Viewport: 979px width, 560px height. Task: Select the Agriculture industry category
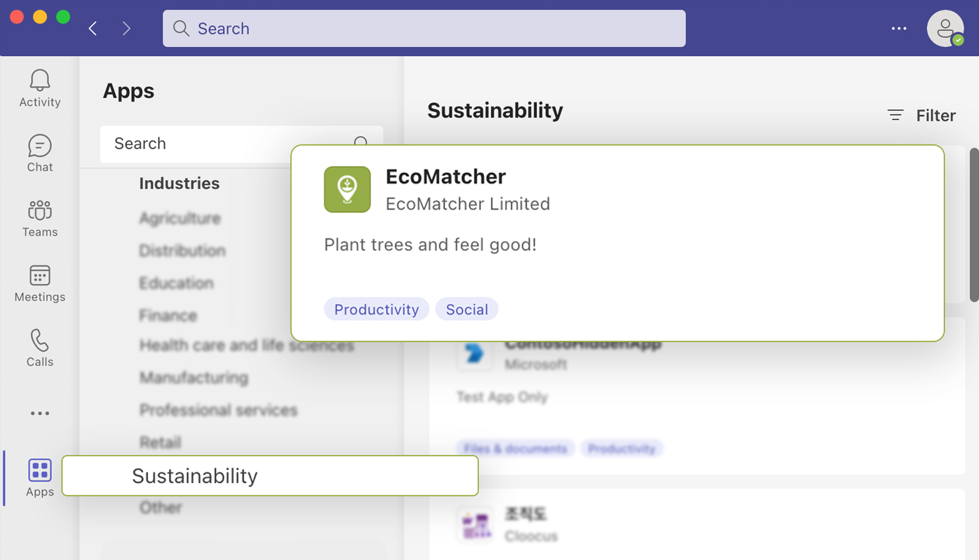180,218
